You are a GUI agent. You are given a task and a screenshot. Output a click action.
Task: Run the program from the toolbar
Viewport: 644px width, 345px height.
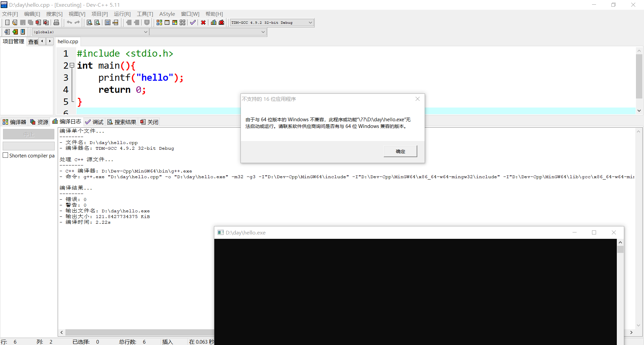coord(167,22)
